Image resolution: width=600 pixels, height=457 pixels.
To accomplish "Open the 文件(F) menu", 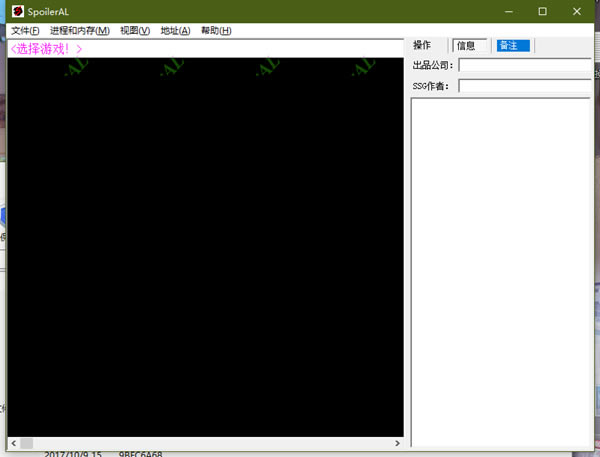I will tap(25, 31).
